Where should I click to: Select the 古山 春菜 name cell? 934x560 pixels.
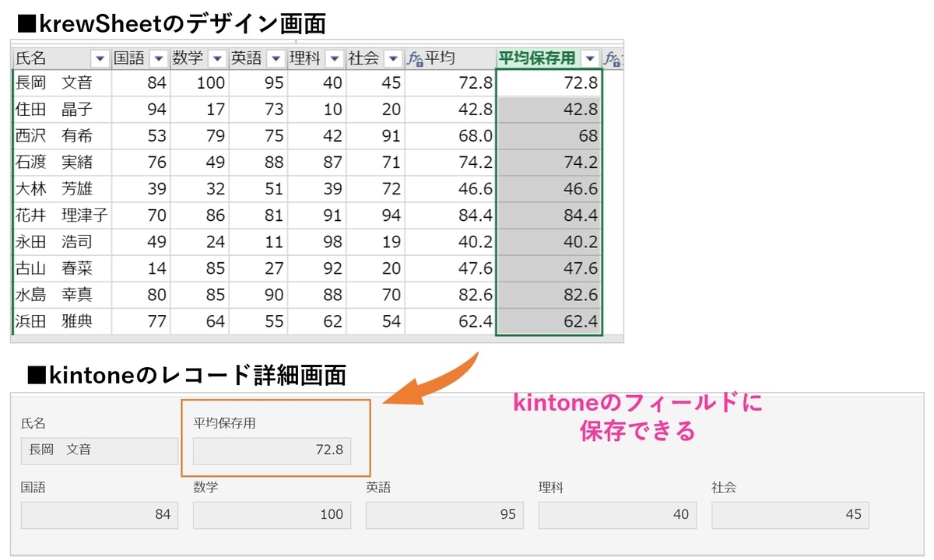62,268
